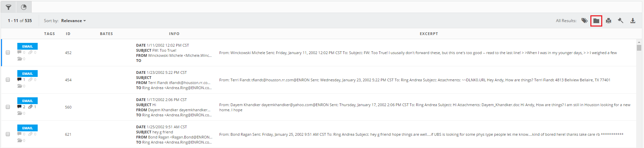This screenshot has width=644, height=148.
Task: Switch to the pie chart analytics tab
Action: (24, 7)
